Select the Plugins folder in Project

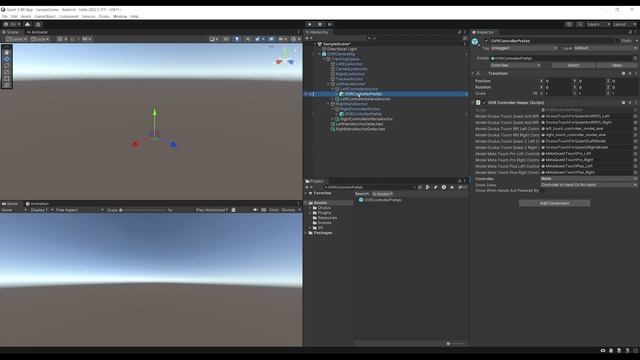[324, 213]
